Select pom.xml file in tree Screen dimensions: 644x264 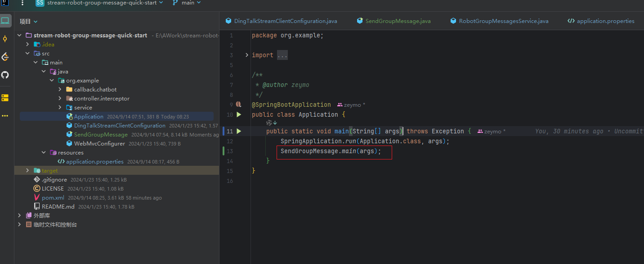tap(53, 198)
